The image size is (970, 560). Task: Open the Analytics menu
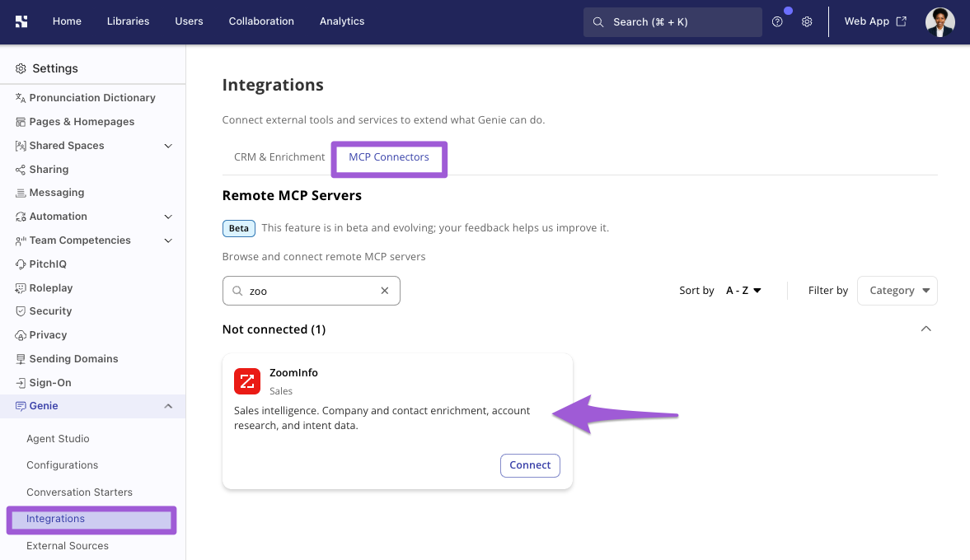click(342, 21)
